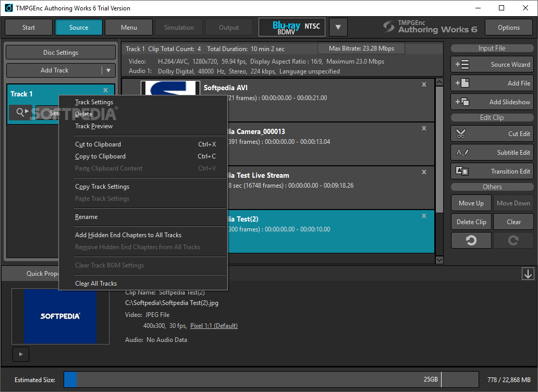This screenshot has width=538, height=392.
Task: Remove the Test(2) clip with its X
Action: tap(424, 216)
